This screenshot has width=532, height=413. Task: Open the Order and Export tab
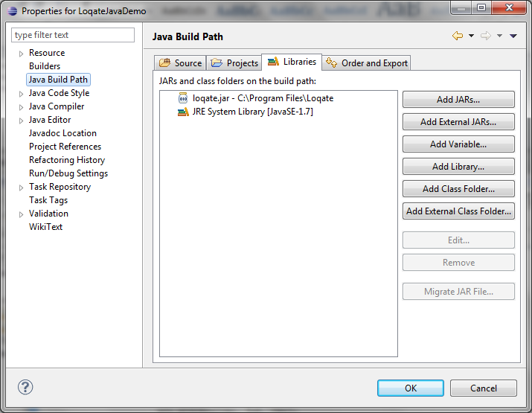[x=366, y=63]
